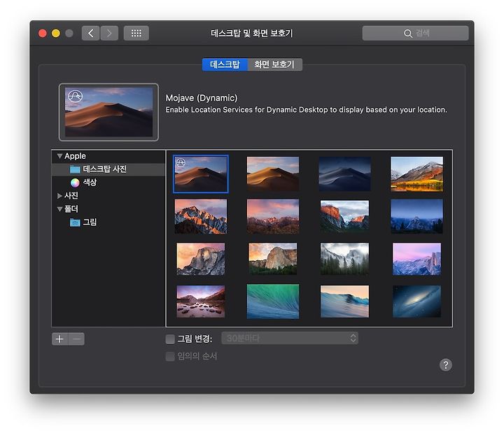
Task: Open the 30분마다 interval dropdown
Action: (290, 339)
